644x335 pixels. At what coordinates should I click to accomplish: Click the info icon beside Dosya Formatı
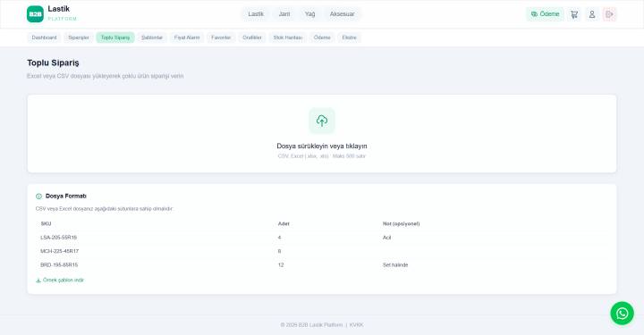pos(39,197)
